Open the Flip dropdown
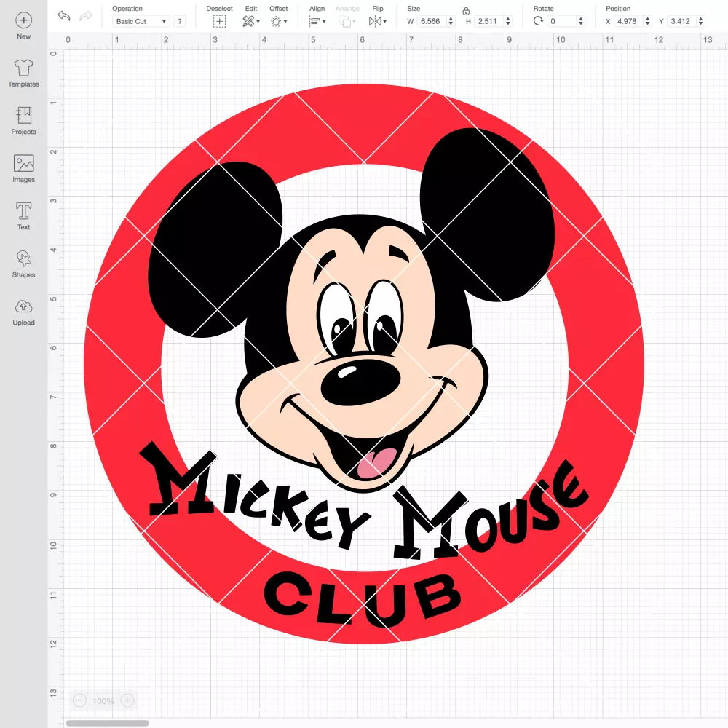This screenshot has width=728, height=728. (377, 21)
